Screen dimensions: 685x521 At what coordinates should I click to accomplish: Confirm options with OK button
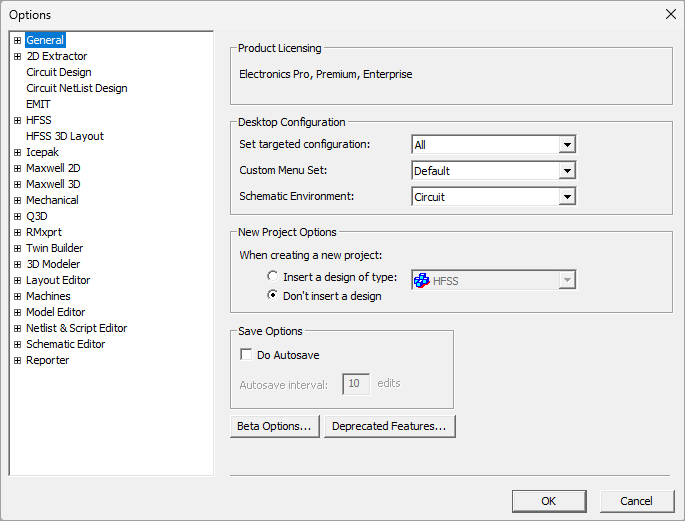click(x=549, y=501)
